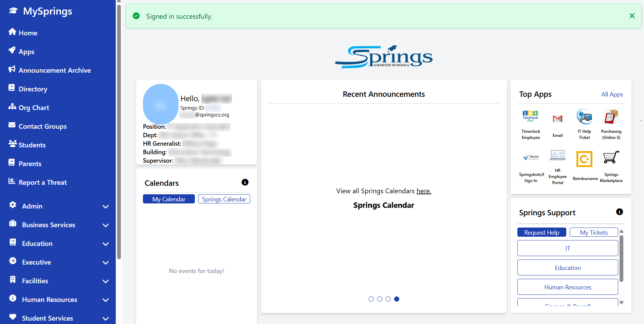Open the Reimbursement app icon
The width and height of the screenshot is (644, 324).
coord(584,159)
